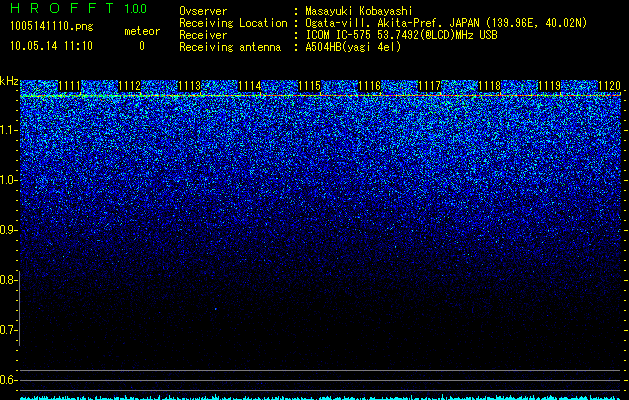Viewport: 629px width, 400px height.
Task: Click the 0.8 frequency axis label
Action: 8,280
